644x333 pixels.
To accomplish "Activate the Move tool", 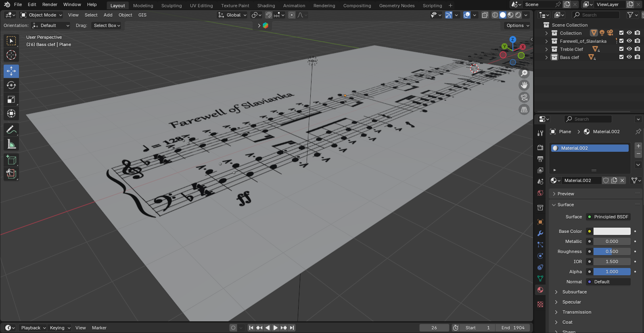I will (x=11, y=71).
